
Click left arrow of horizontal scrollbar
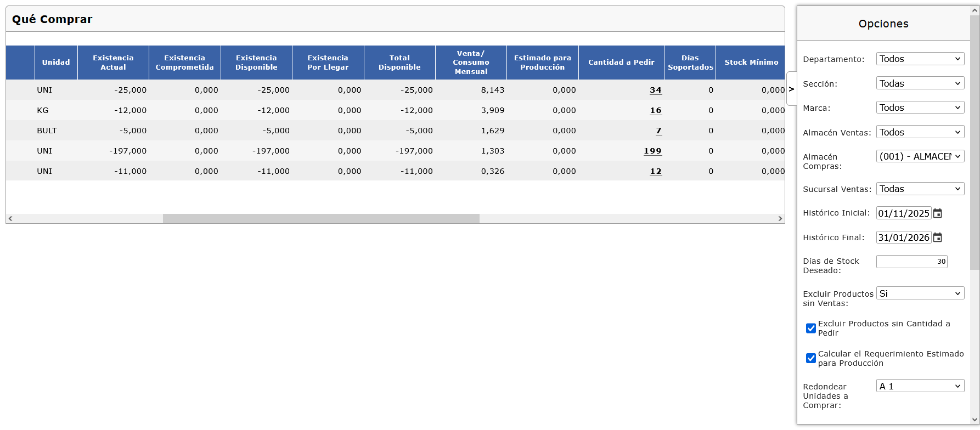coord(10,218)
